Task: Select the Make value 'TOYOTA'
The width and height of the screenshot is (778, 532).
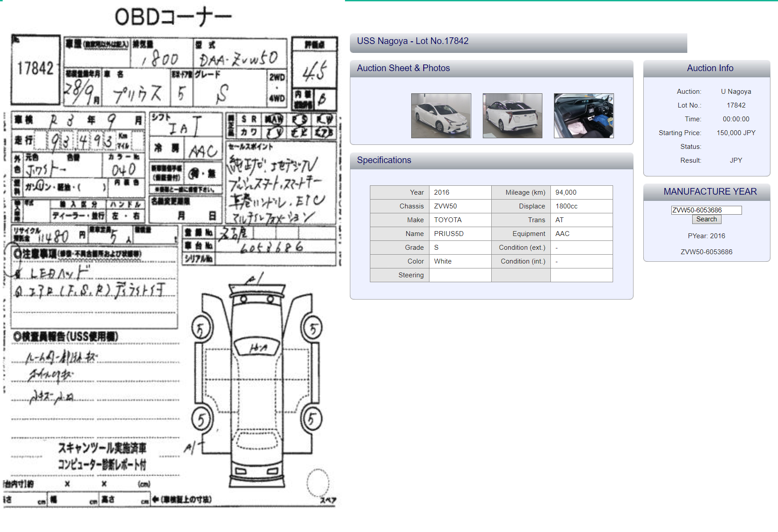Action: (448, 220)
